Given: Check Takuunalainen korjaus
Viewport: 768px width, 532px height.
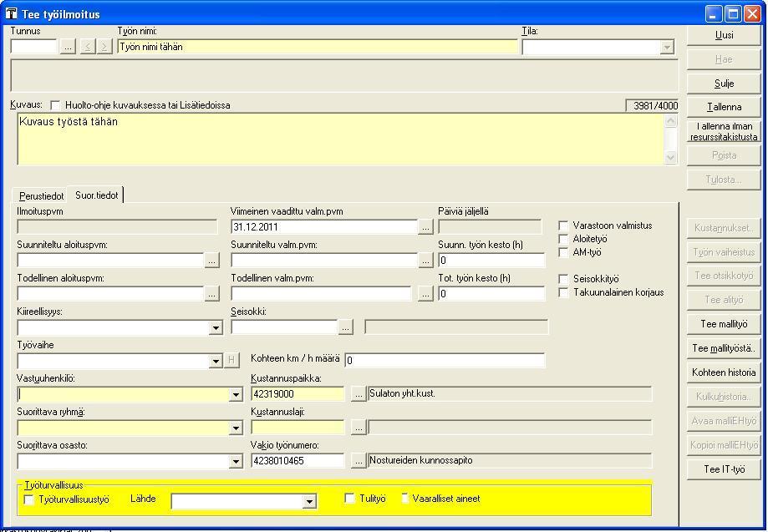Looking at the screenshot, I should (x=564, y=292).
